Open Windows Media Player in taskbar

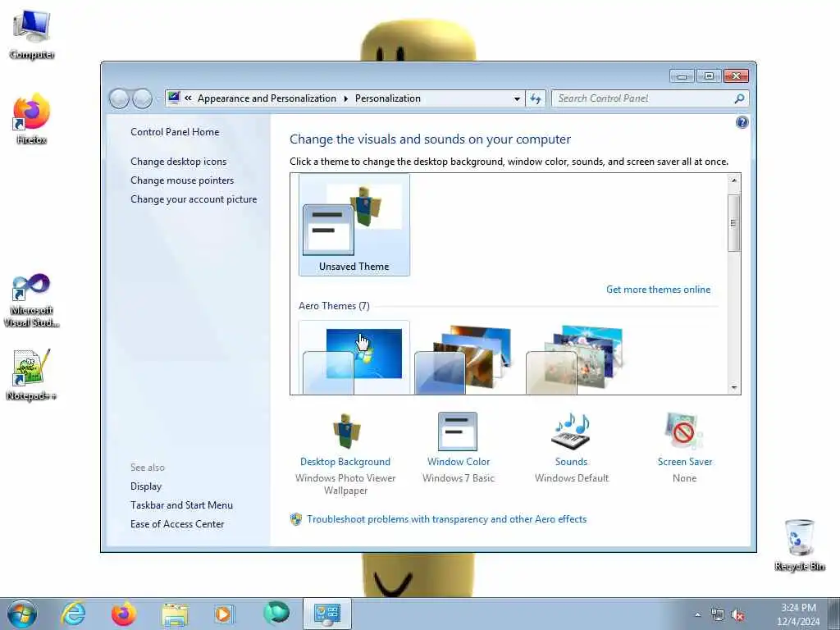pos(224,614)
